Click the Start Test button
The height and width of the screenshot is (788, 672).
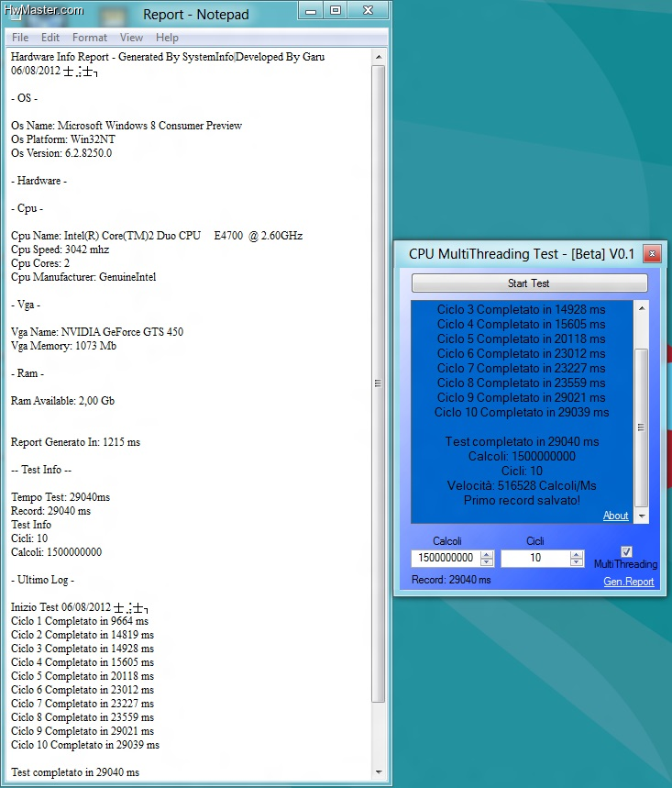click(529, 283)
